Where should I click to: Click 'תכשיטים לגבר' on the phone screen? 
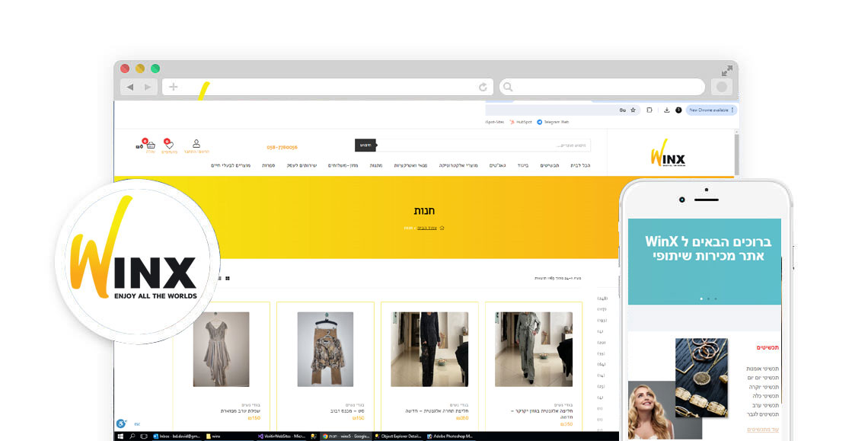[762, 414]
